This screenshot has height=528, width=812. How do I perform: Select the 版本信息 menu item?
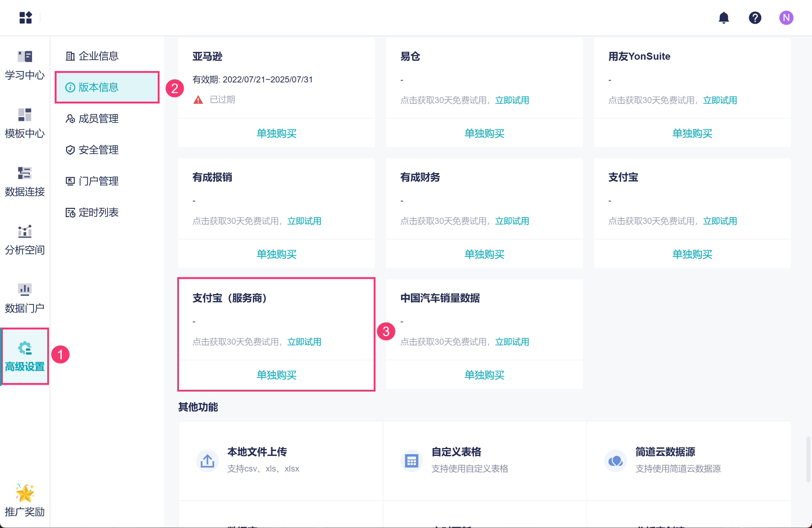(98, 87)
